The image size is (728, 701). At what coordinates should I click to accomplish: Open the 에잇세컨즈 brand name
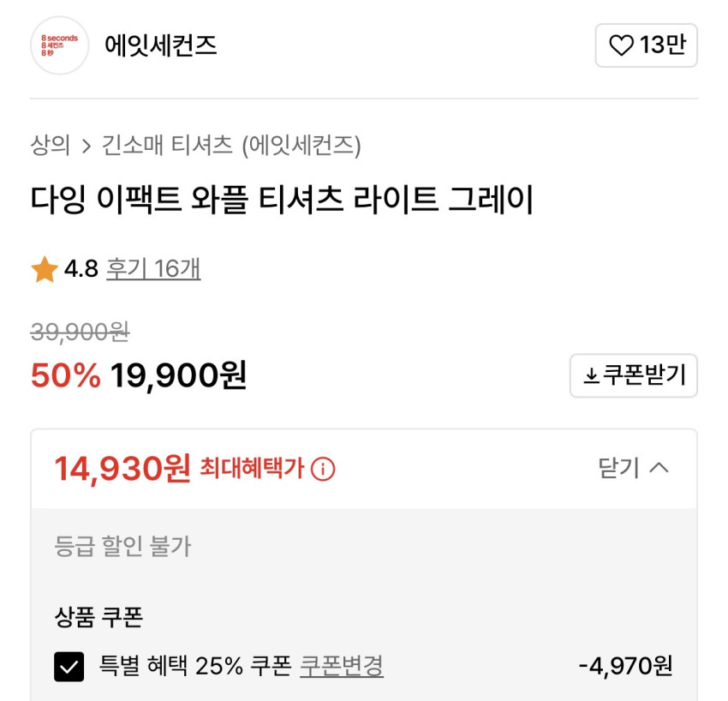point(161,45)
